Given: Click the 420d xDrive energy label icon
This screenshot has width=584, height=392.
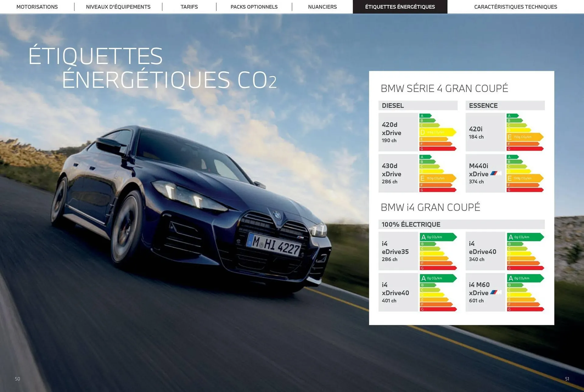Looking at the screenshot, I should [x=437, y=132].
